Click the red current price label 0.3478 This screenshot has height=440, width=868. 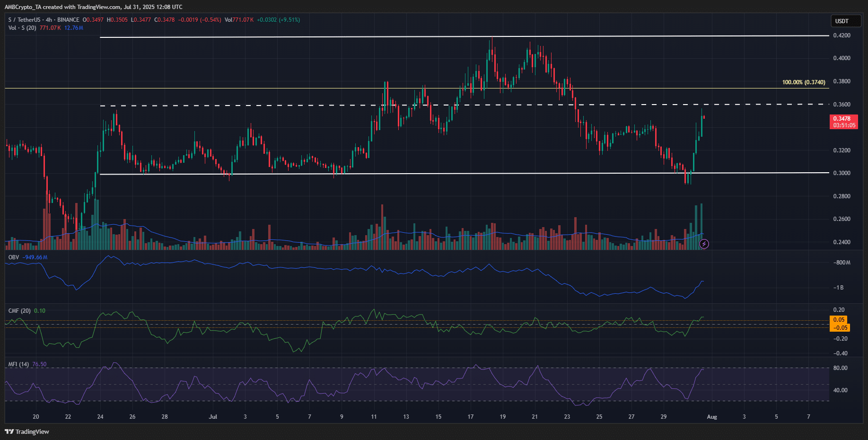[842, 119]
